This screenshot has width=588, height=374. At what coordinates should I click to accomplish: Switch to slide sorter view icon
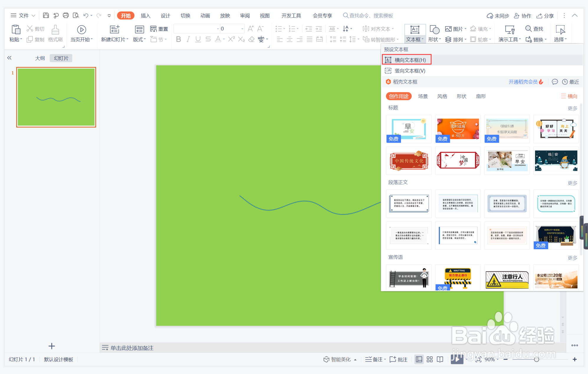[430, 359]
